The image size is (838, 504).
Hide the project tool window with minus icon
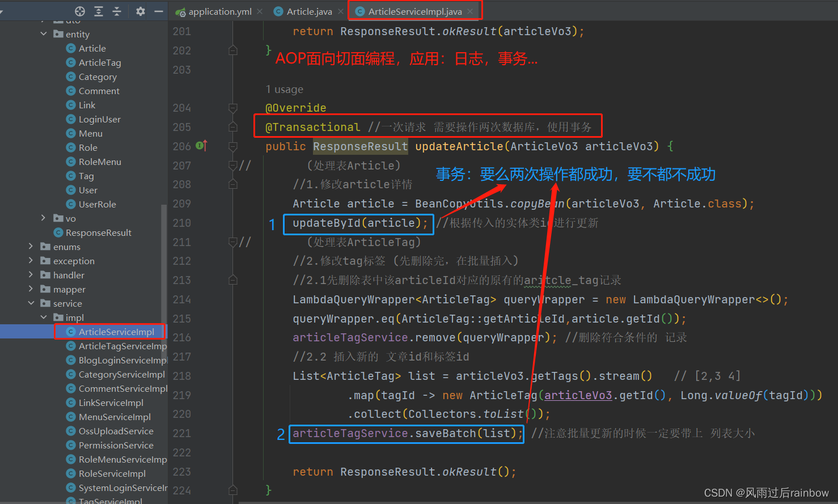159,11
